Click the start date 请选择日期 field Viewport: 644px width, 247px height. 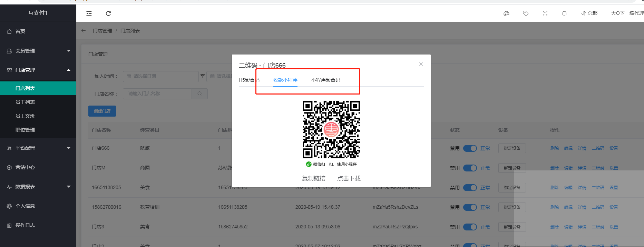(x=160, y=76)
